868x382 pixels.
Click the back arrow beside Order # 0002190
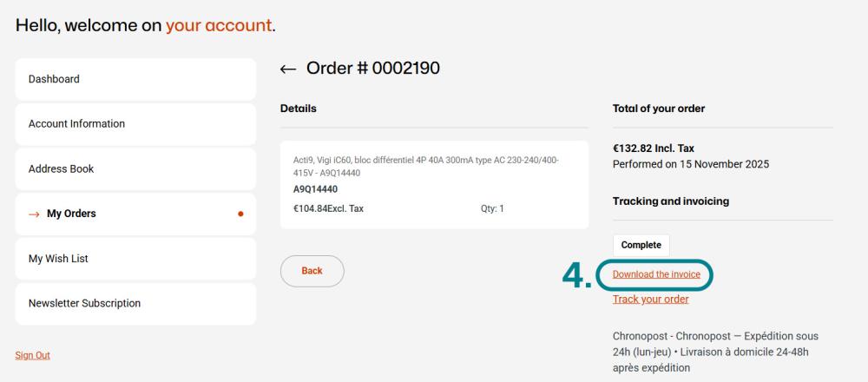click(288, 69)
